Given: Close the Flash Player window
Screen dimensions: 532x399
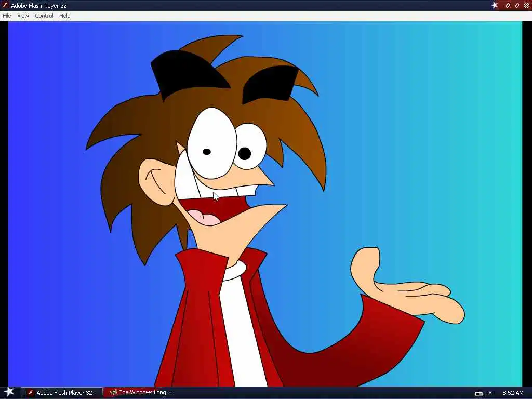Looking at the screenshot, I should pyautogui.click(x=526, y=5).
